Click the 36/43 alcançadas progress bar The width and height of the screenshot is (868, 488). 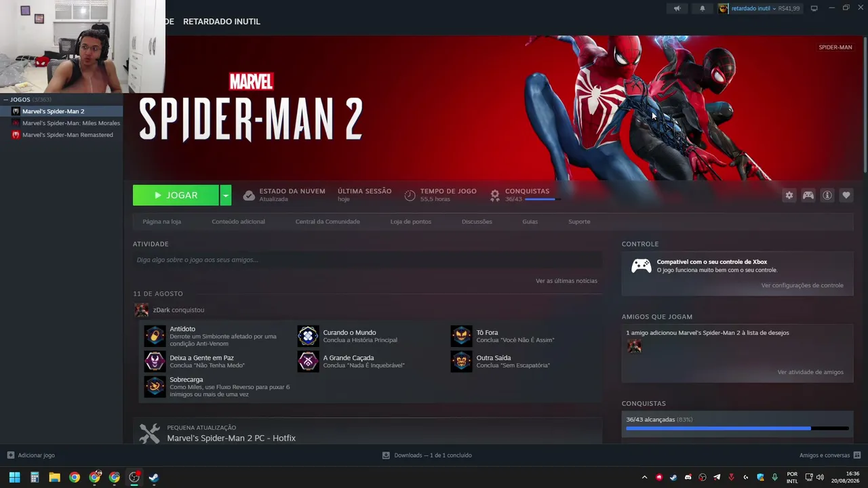click(x=737, y=428)
